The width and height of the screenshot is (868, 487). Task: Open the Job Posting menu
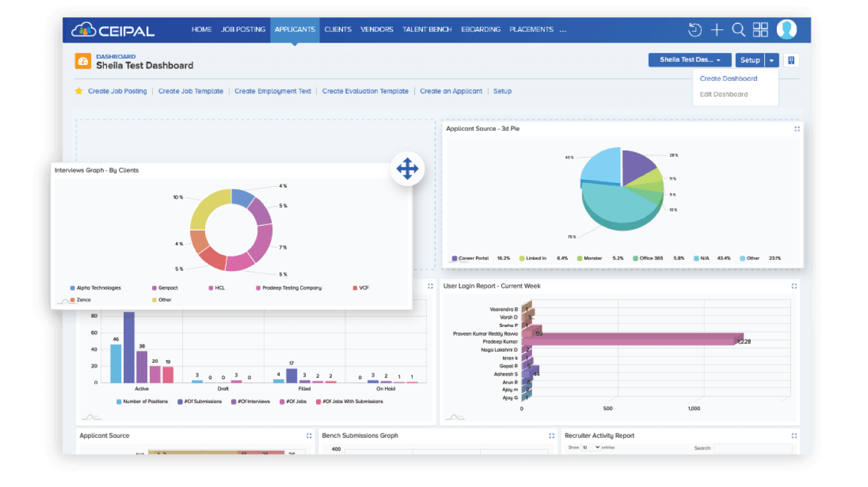click(x=243, y=29)
